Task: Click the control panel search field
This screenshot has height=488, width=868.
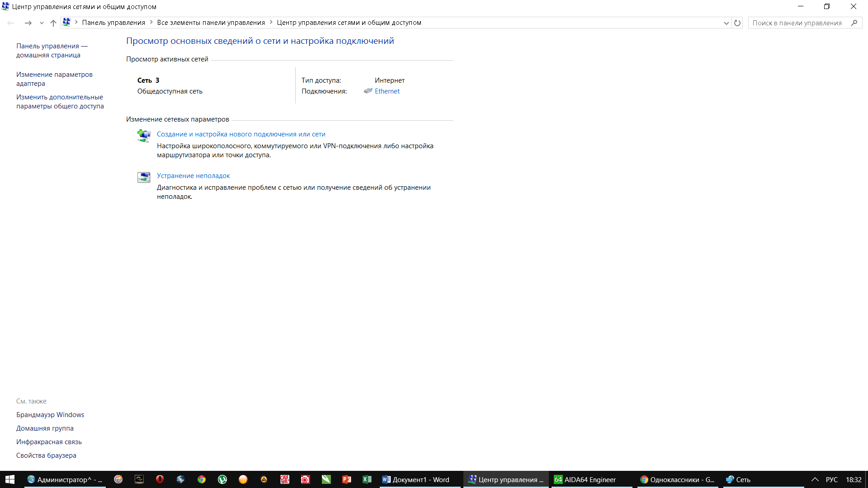Action: pos(798,23)
